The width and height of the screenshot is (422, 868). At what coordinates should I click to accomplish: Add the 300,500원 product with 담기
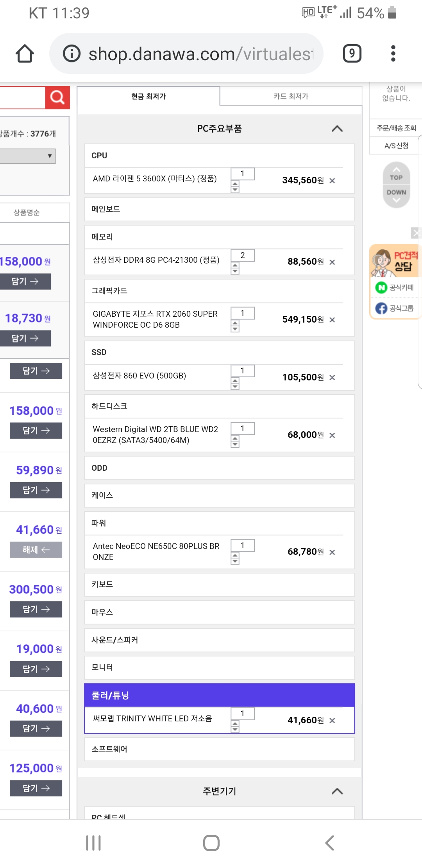[36, 609]
